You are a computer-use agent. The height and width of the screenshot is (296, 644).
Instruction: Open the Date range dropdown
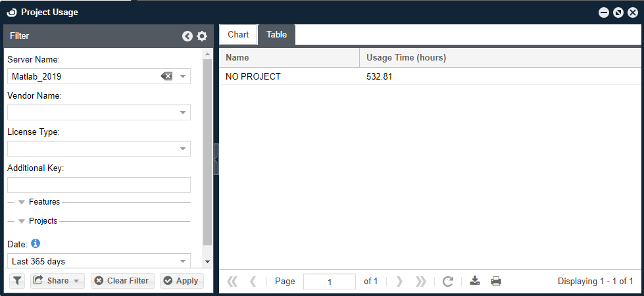tap(183, 261)
